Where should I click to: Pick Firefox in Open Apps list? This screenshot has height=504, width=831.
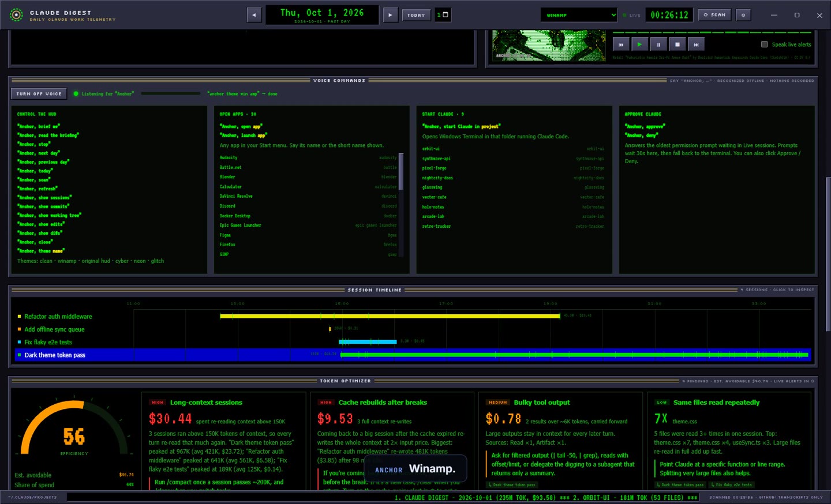coord(308,245)
